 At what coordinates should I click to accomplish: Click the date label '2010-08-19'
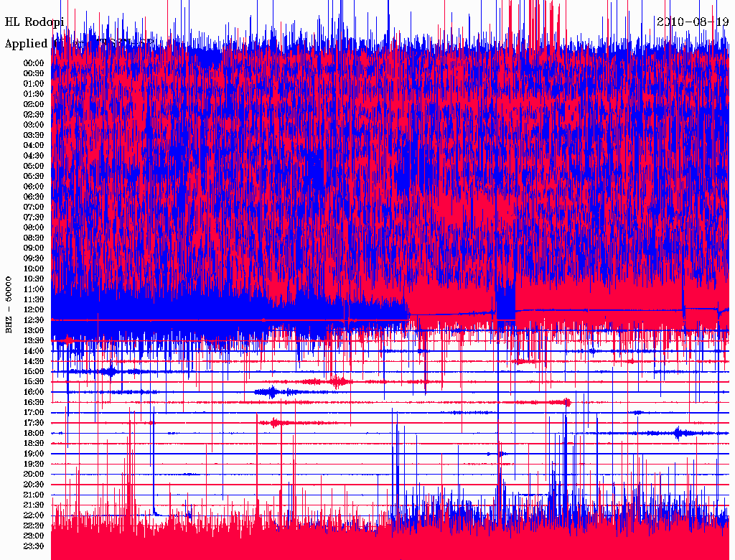point(693,22)
